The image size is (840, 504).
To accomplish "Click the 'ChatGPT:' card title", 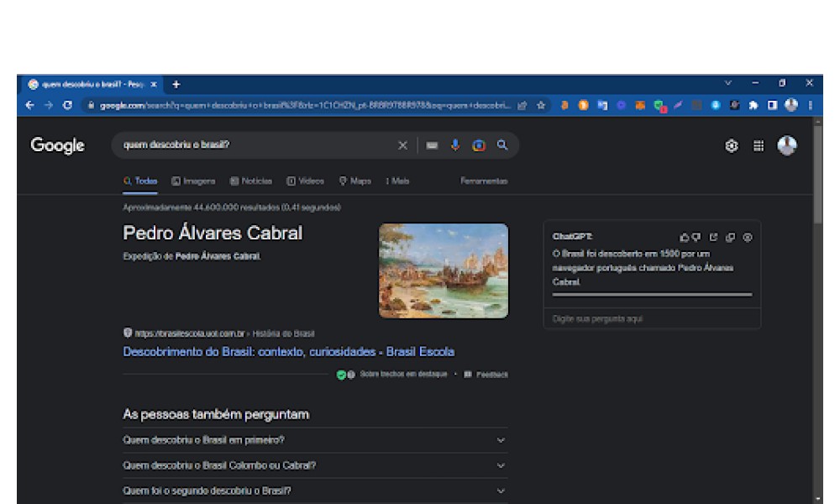I will [x=572, y=236].
